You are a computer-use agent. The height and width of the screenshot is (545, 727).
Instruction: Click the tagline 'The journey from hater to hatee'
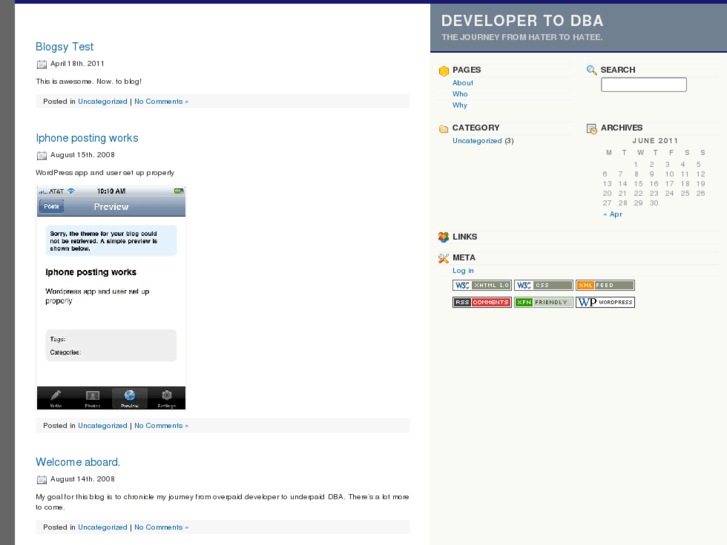tap(522, 37)
